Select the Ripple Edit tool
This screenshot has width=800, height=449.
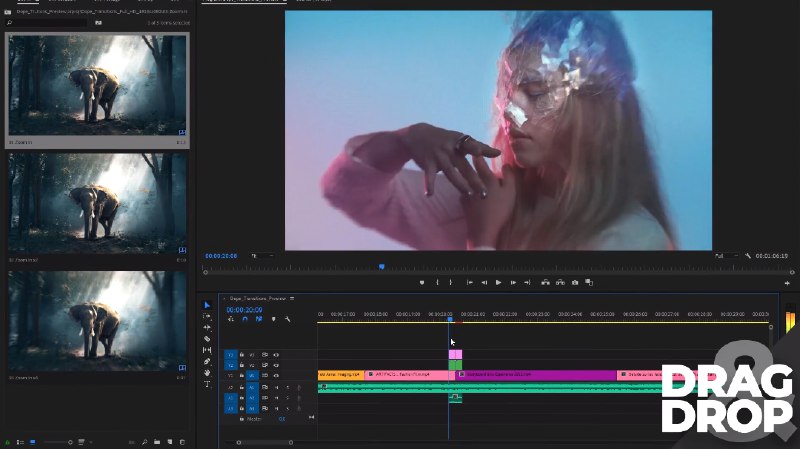207,328
